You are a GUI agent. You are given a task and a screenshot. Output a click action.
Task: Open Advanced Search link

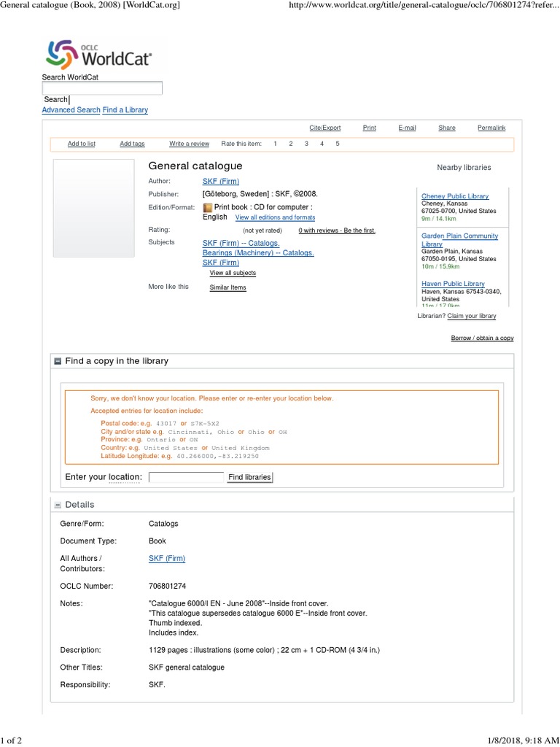point(71,110)
